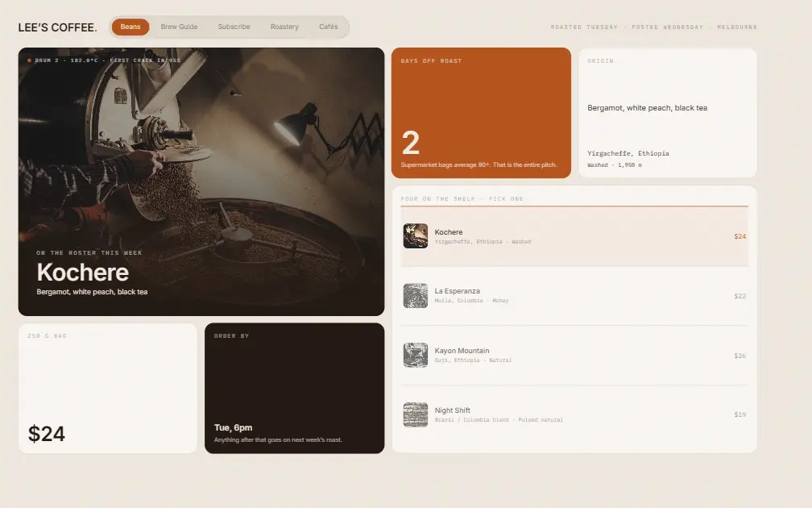Click the 'DAYS OFF ROAST' card label
Viewport: 812px width, 508px height.
(x=431, y=61)
